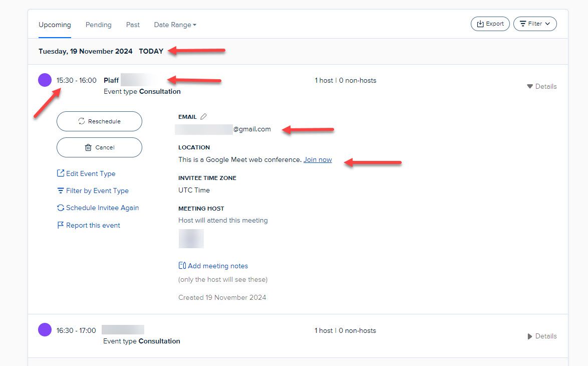Click the purple event color dot

pos(44,80)
